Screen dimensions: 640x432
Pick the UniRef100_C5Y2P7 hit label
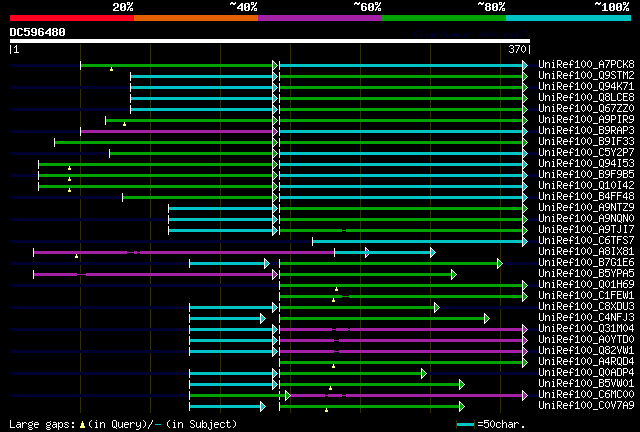pos(586,153)
